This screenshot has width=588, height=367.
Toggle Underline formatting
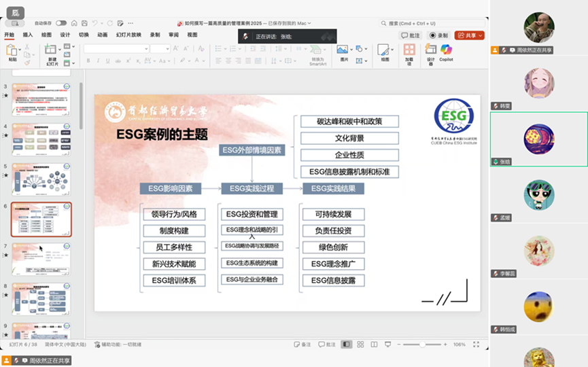point(107,60)
